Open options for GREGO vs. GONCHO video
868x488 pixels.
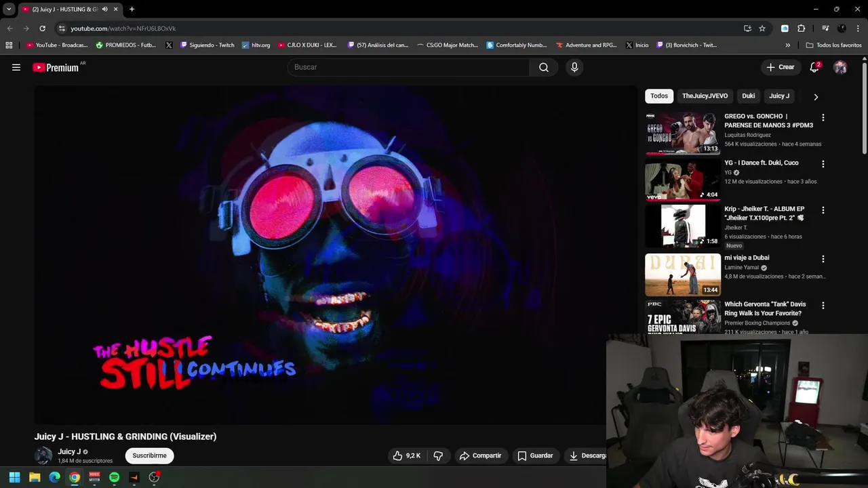(823, 117)
